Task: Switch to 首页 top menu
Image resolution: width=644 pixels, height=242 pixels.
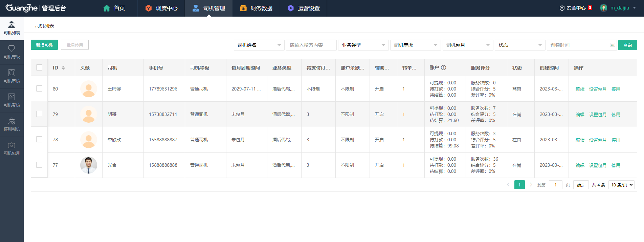Action: (x=114, y=8)
